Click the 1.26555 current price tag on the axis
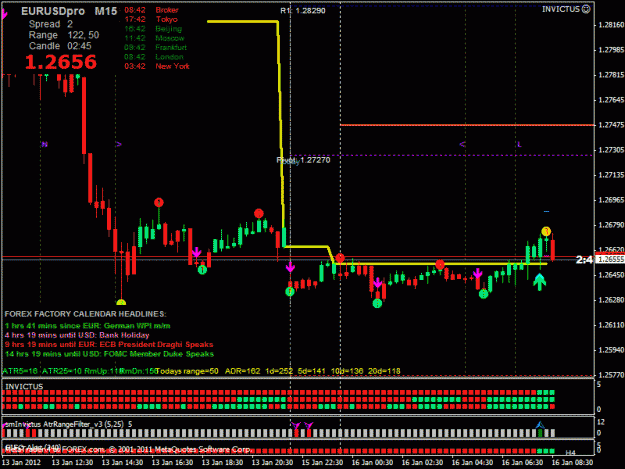This screenshot has width=625, height=469. tap(611, 259)
